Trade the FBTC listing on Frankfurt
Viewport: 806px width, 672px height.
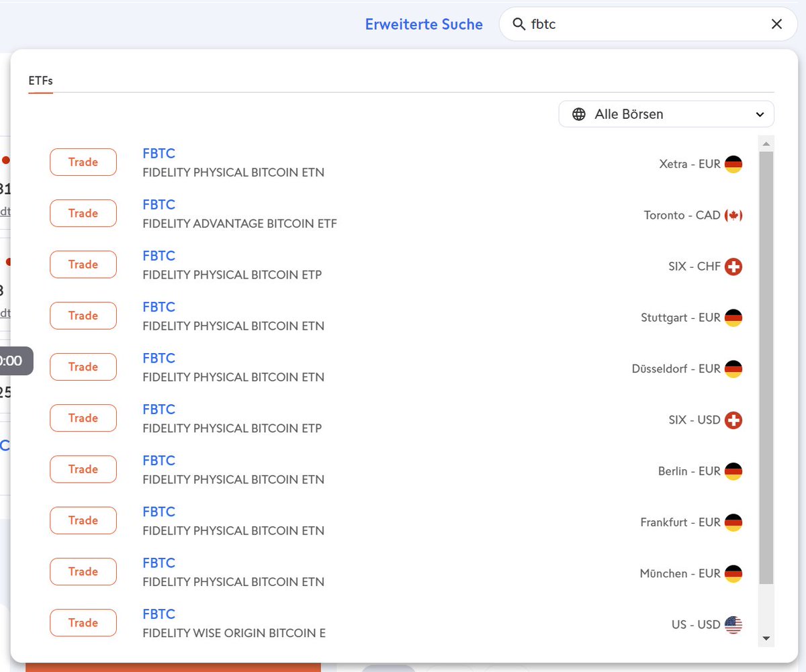(x=83, y=520)
